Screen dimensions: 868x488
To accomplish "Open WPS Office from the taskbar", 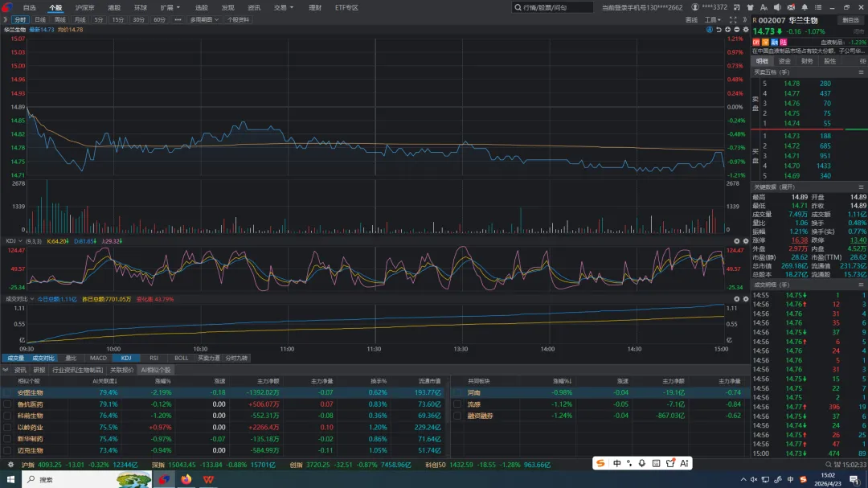I will point(208,479).
